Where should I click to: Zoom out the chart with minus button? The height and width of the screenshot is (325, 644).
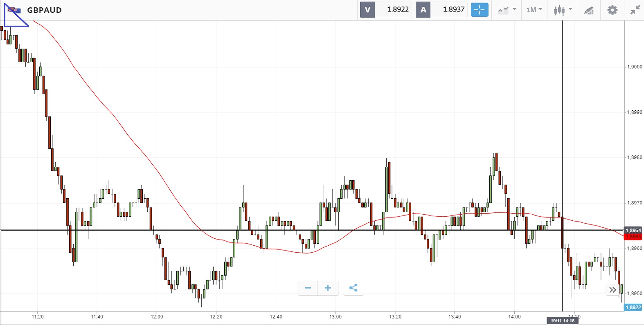coord(308,288)
